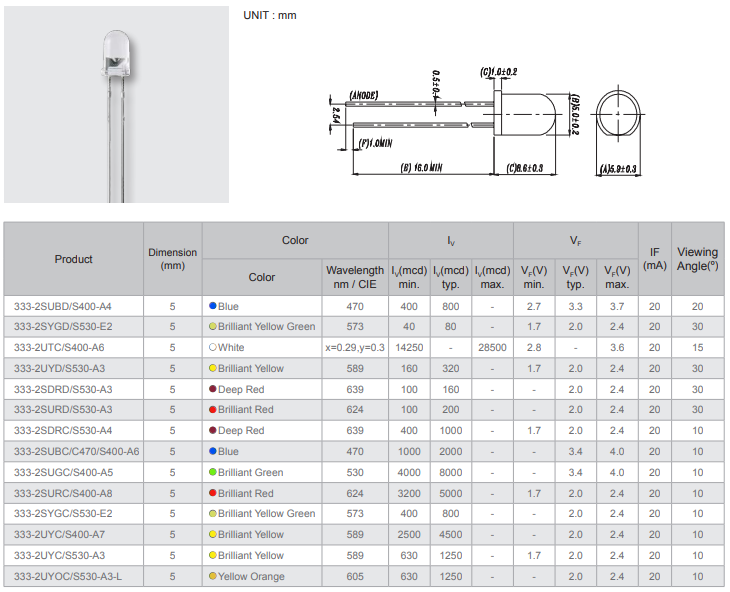Click blue color dot for 333-2SUBD/S400-A4

212,306
